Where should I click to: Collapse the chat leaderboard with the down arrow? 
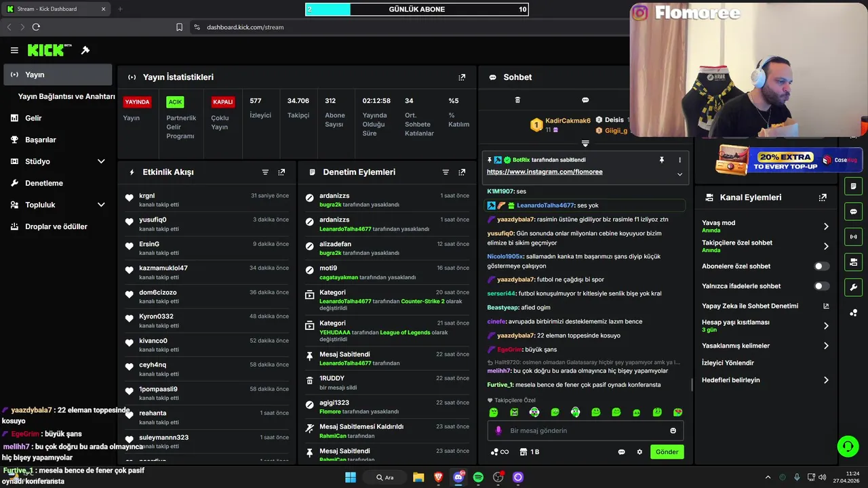[x=585, y=144]
